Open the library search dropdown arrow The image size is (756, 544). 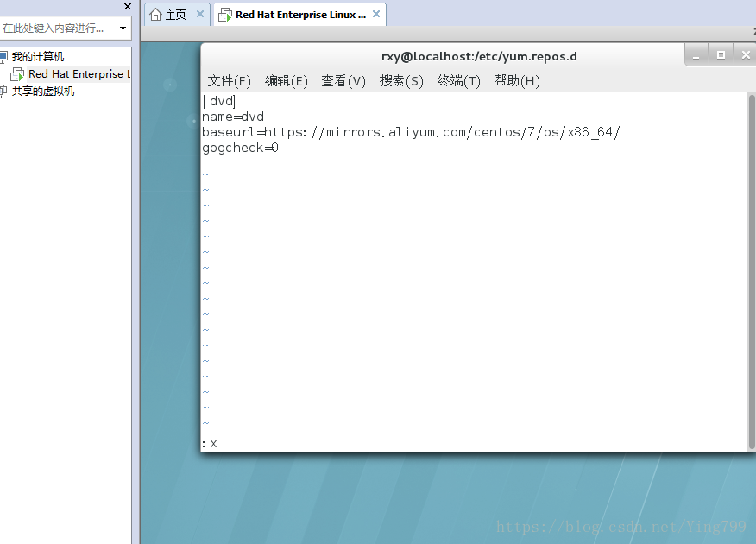coord(123,28)
